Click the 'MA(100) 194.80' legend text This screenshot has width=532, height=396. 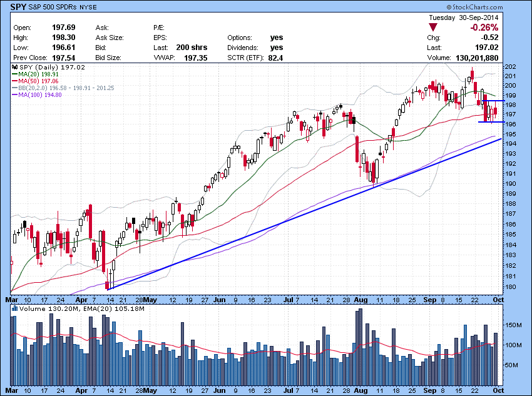pos(40,95)
